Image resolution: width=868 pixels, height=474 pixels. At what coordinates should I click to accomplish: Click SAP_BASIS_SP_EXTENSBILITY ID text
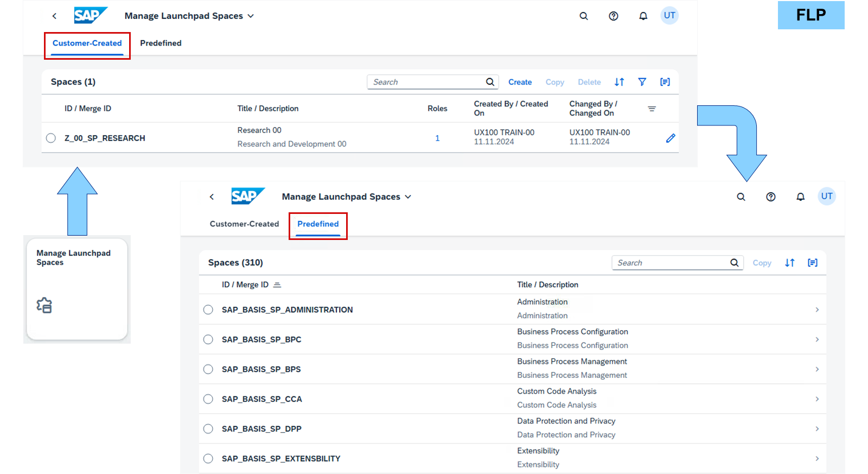click(281, 459)
